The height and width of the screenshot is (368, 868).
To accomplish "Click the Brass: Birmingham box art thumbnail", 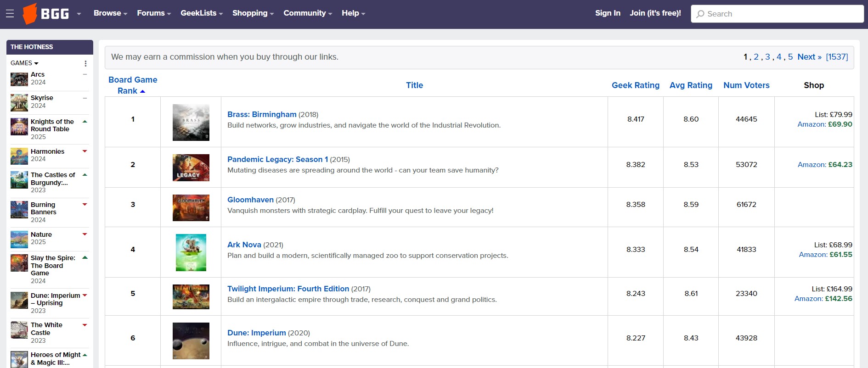I will pyautogui.click(x=191, y=122).
